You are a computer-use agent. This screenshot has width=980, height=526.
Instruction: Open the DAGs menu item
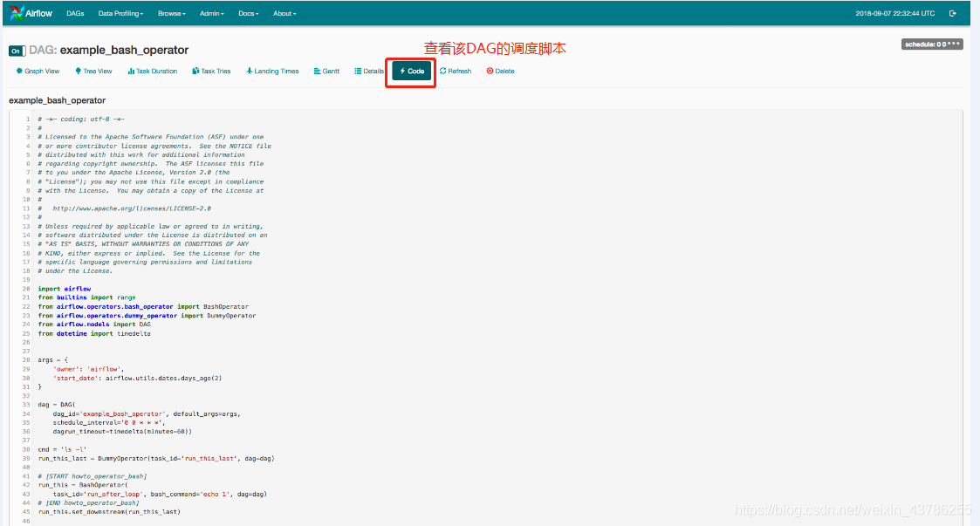tap(75, 13)
